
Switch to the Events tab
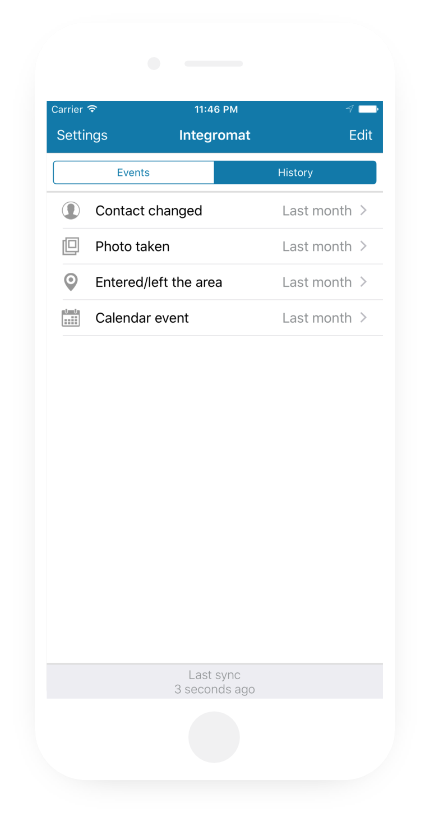(x=133, y=173)
